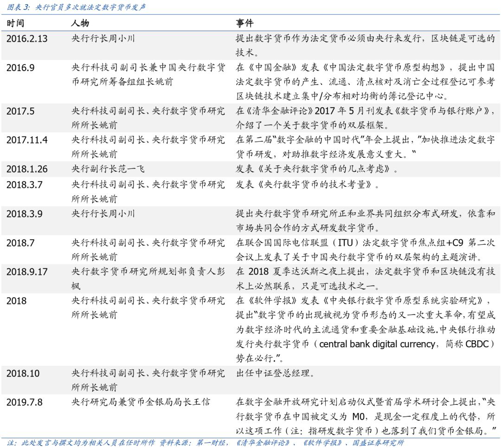This screenshot has width=501, height=448.
Task: Click the 事件 column header
Action: click(245, 23)
